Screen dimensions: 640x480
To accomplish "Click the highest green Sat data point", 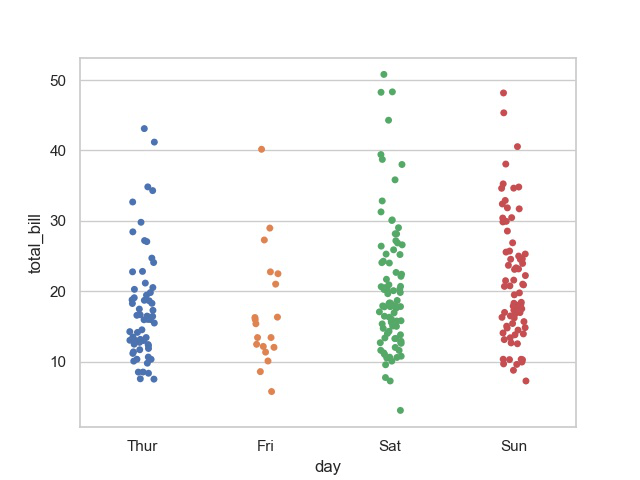I will [384, 74].
